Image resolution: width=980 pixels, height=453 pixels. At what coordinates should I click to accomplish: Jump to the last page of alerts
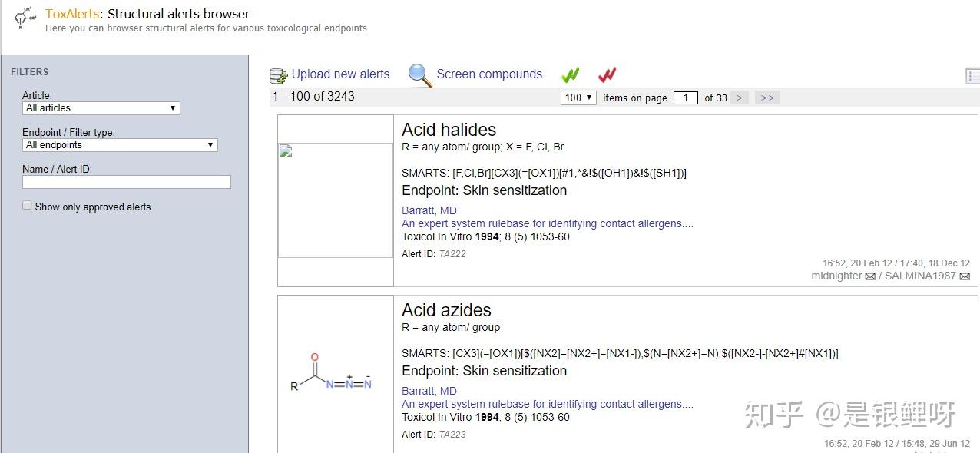(766, 98)
